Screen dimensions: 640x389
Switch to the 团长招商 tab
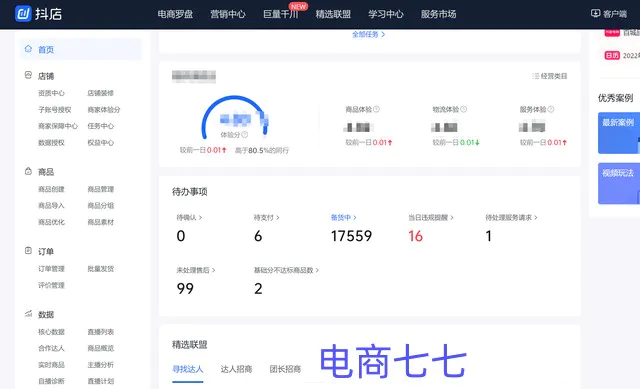click(285, 369)
